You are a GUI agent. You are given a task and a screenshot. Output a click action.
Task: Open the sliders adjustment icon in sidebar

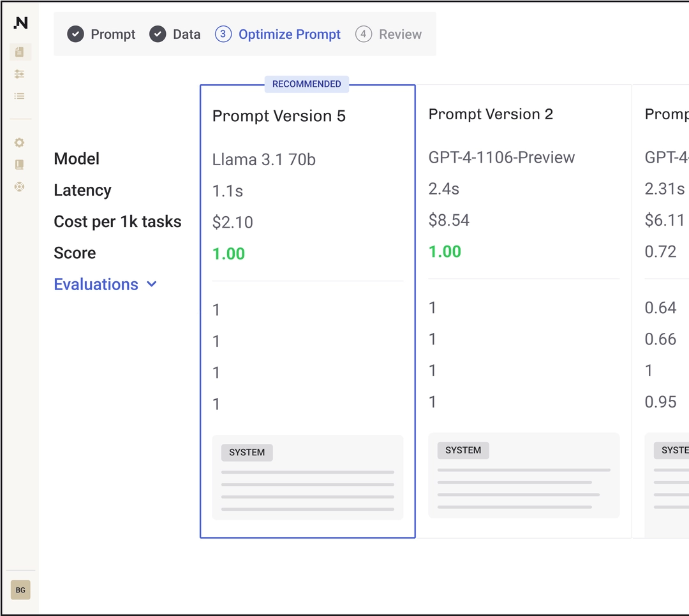pos(20,75)
